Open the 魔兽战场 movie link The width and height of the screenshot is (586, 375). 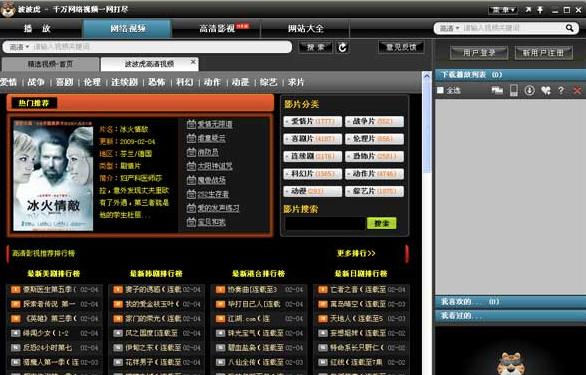pyautogui.click(x=212, y=180)
